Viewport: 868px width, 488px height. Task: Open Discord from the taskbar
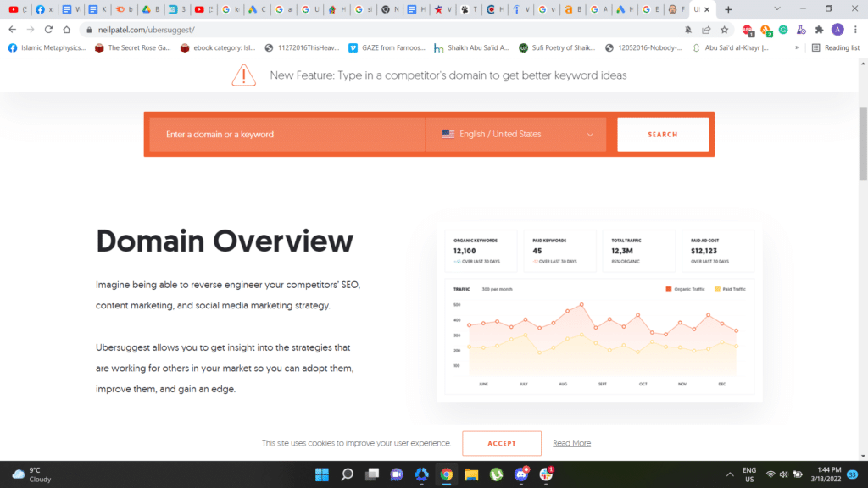[521, 474]
